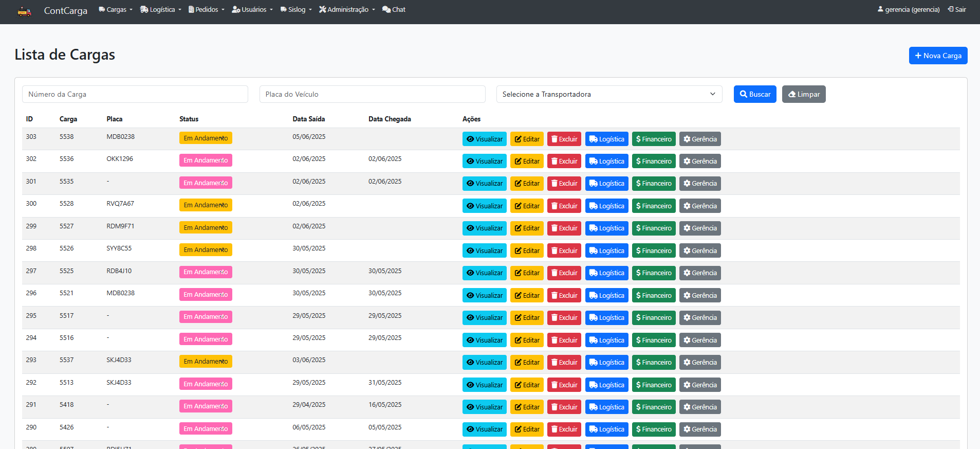Click the dollar Financeiro icon for carga 5526

point(638,251)
